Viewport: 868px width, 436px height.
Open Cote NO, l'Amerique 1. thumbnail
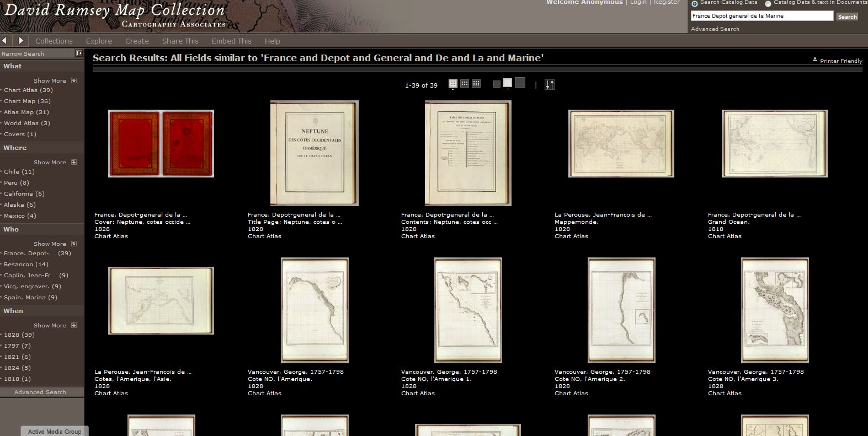468,310
